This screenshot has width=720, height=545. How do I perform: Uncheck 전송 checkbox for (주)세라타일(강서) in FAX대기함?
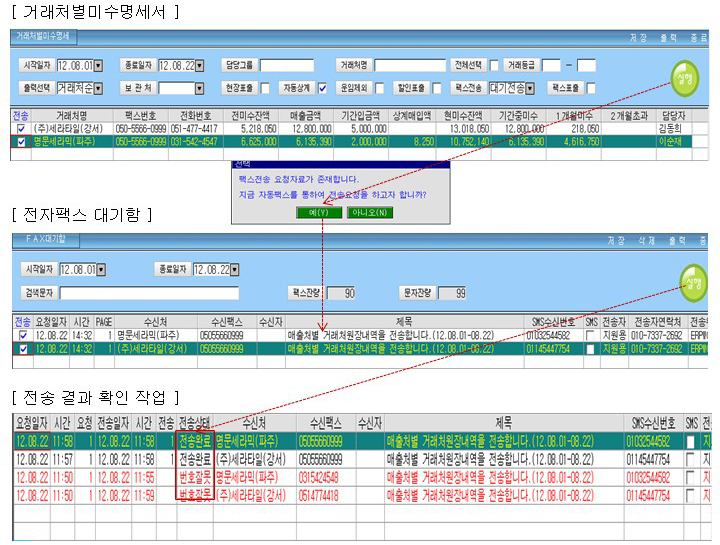tap(23, 349)
